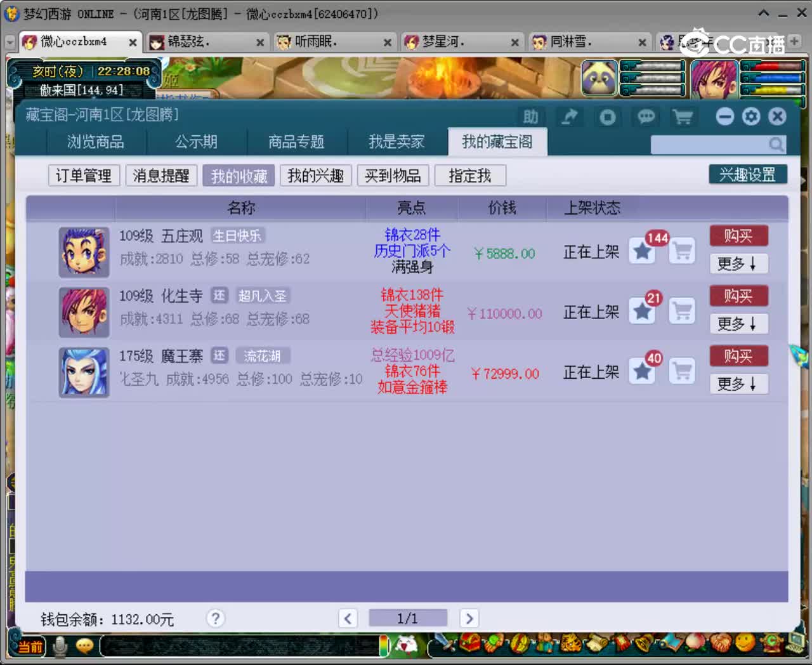Switch to 公示期 tab
This screenshot has width=812, height=665.
point(196,142)
